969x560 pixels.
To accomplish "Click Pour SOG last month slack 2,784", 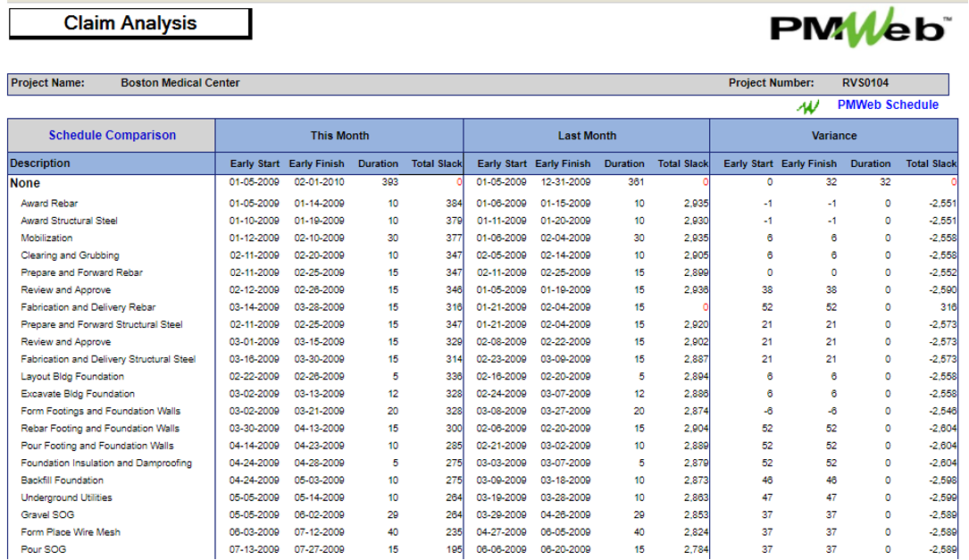I will pos(696,549).
